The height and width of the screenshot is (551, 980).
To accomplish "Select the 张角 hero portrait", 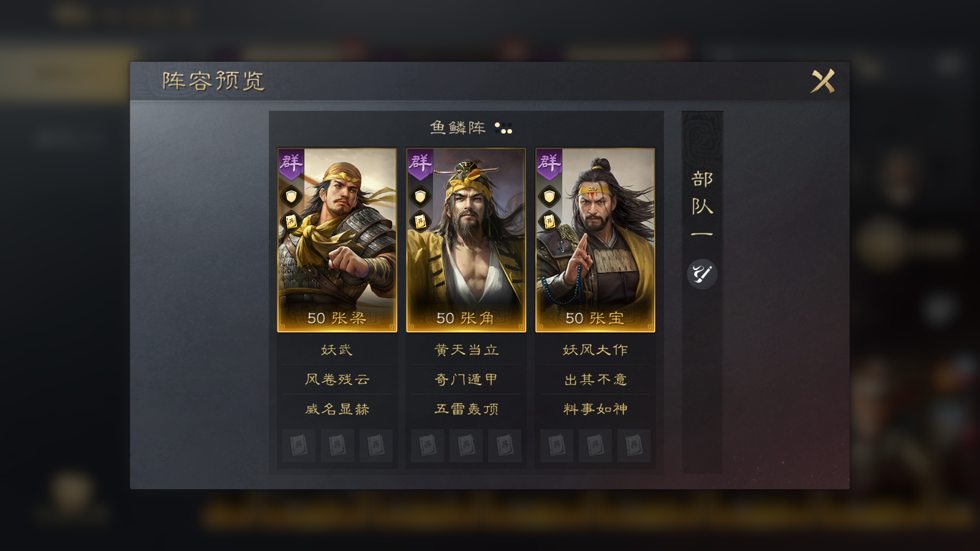I will click(466, 240).
